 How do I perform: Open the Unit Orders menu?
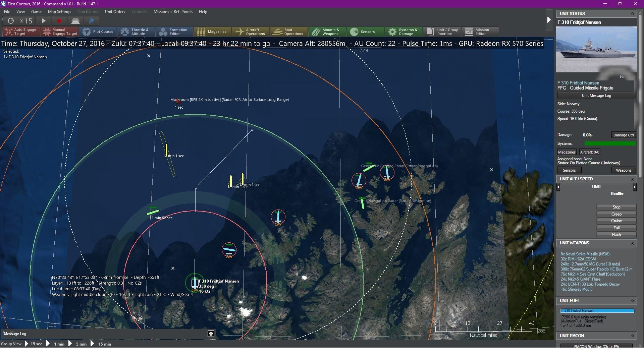pos(115,12)
